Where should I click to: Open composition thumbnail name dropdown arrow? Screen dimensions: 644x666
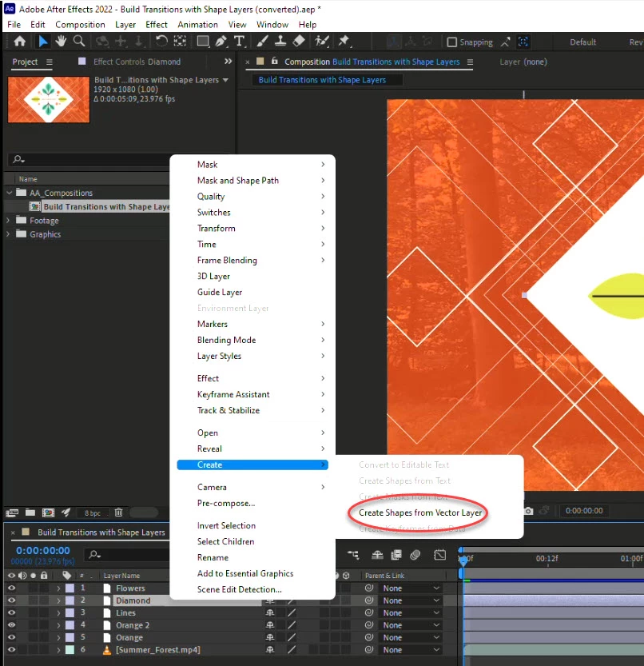tap(225, 80)
